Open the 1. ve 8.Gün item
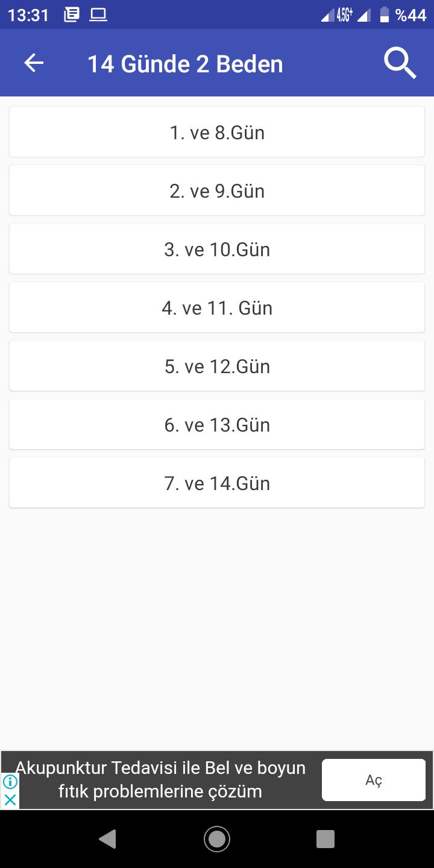The image size is (434, 868). pyautogui.click(x=217, y=132)
